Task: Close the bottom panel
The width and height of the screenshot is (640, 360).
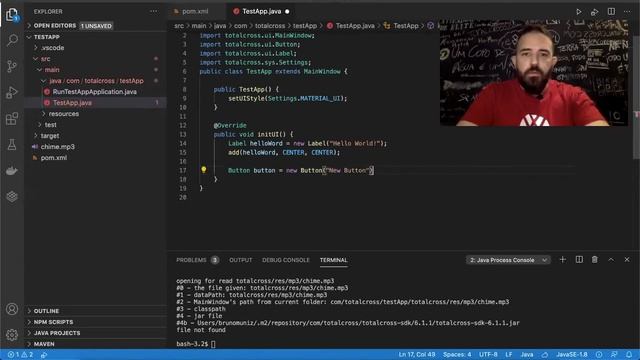Action: coord(627,260)
